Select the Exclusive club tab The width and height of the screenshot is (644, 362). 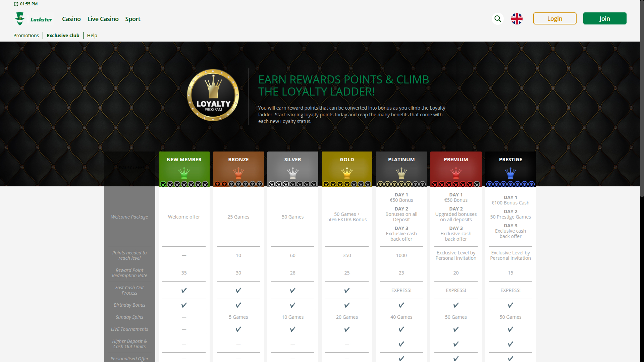63,35
